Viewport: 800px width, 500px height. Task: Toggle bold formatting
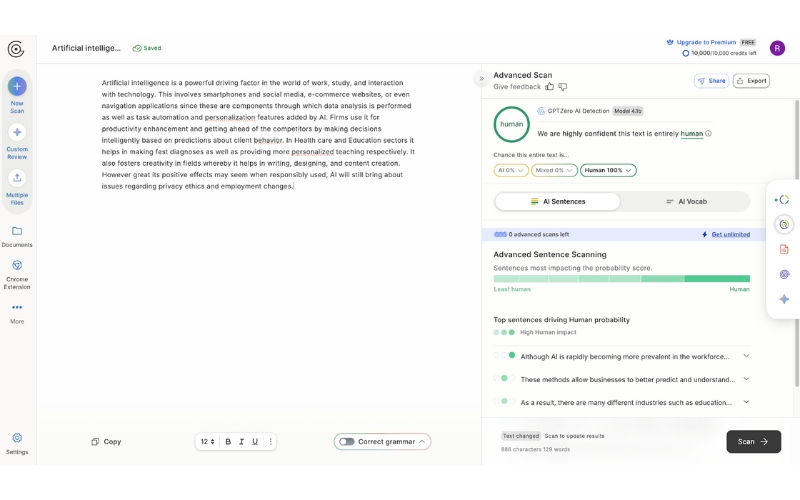(228, 442)
